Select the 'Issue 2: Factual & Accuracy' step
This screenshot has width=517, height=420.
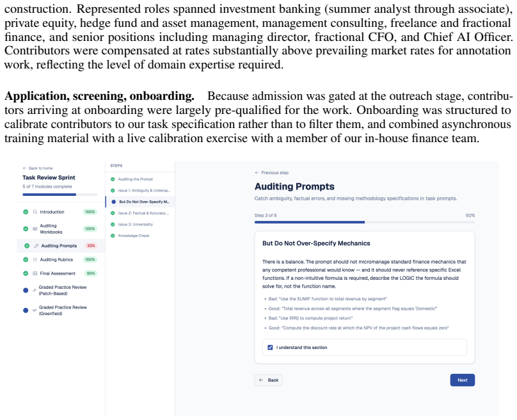click(140, 213)
